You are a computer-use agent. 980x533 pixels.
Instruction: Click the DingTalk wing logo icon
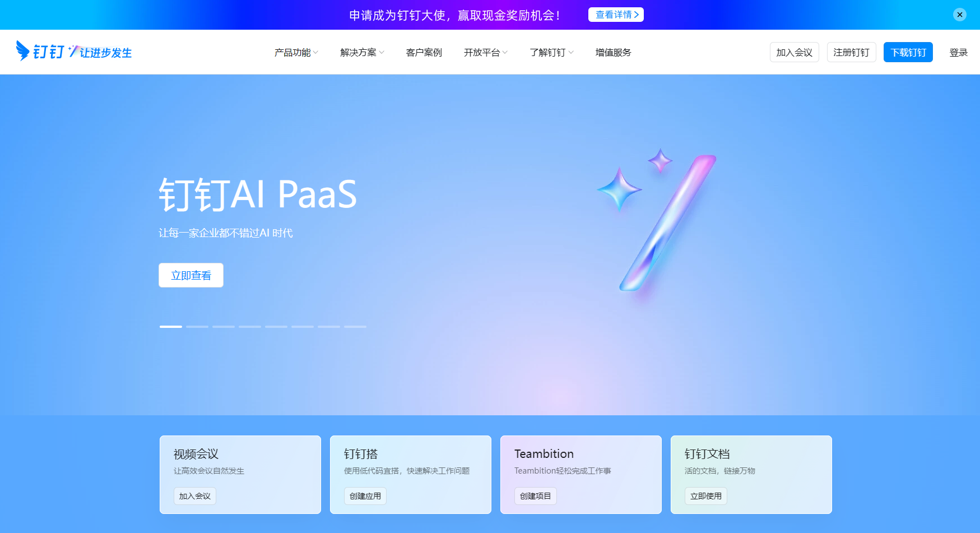pos(23,51)
